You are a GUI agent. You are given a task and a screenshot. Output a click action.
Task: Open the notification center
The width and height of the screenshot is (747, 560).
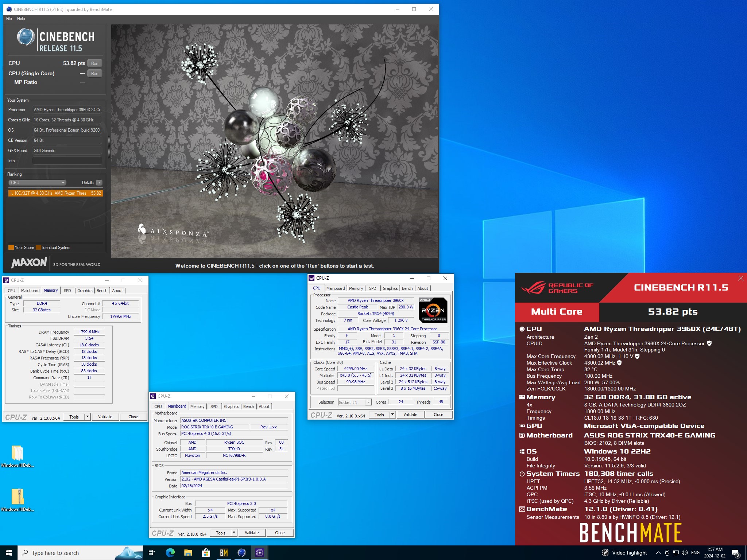[x=736, y=553]
